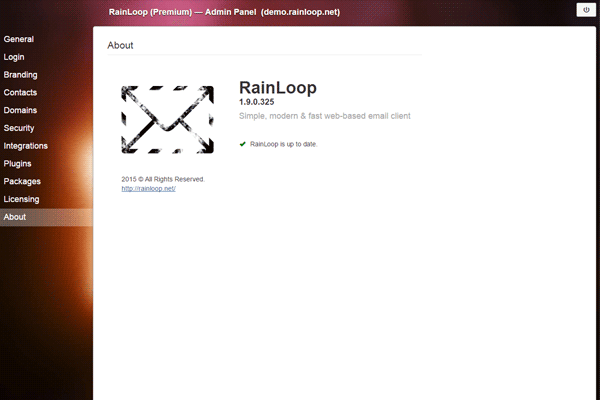Click the 'RainLoop is up to date' status text
This screenshot has width=600, height=400.
click(x=283, y=144)
